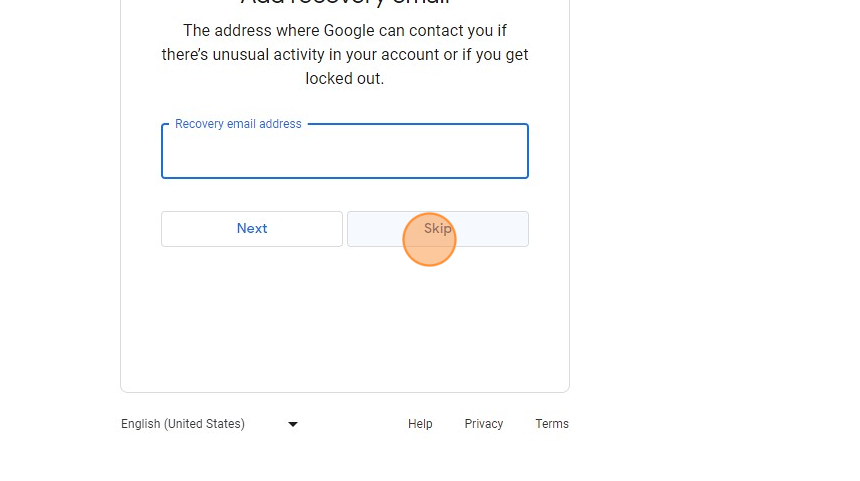Open the Privacy link

coord(483,424)
